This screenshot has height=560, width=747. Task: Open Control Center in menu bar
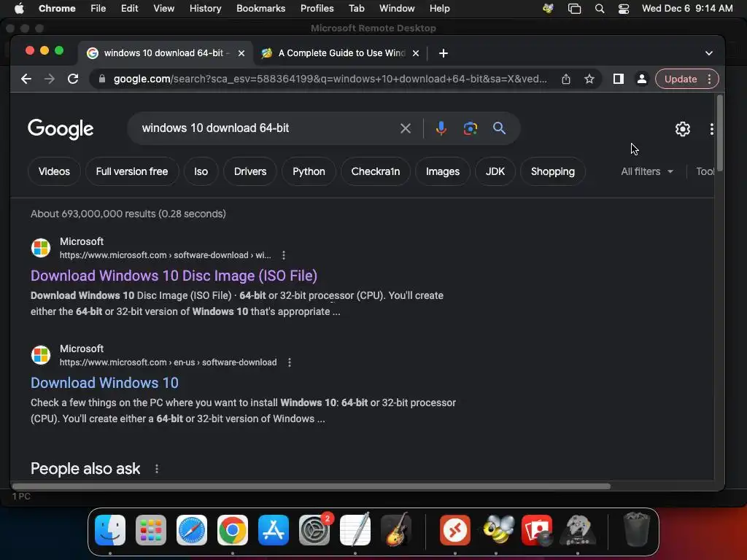(624, 9)
